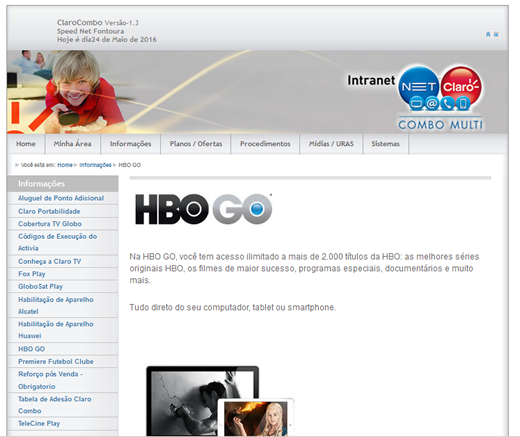Click the text Tudo direto do seu computador

tap(233, 307)
